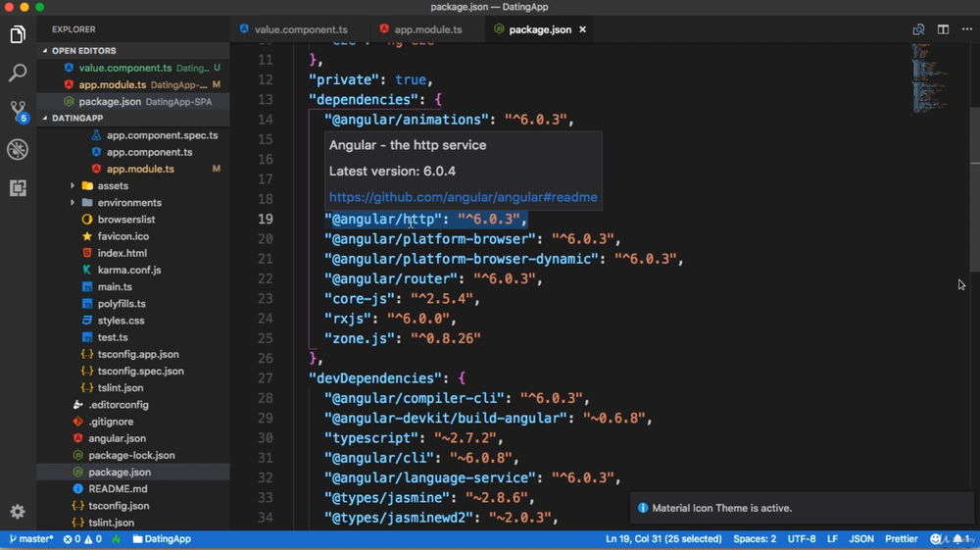Place cursor on line 25 "zone.js" entry

(403, 338)
